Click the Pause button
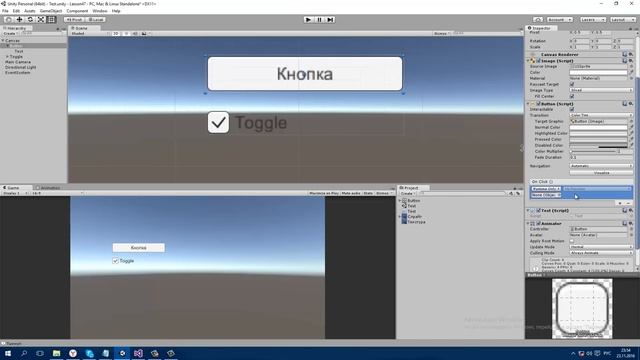This screenshot has width=640, height=360. tap(320, 20)
